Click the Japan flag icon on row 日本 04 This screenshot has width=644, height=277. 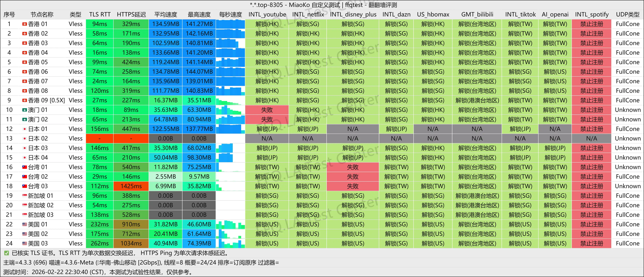coord(25,157)
